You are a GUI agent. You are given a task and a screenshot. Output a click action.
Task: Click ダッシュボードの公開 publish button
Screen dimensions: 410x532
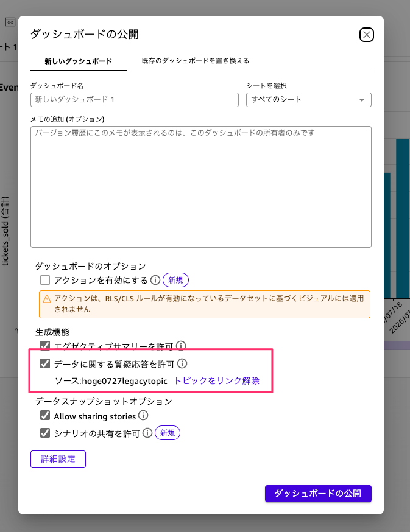click(x=318, y=493)
